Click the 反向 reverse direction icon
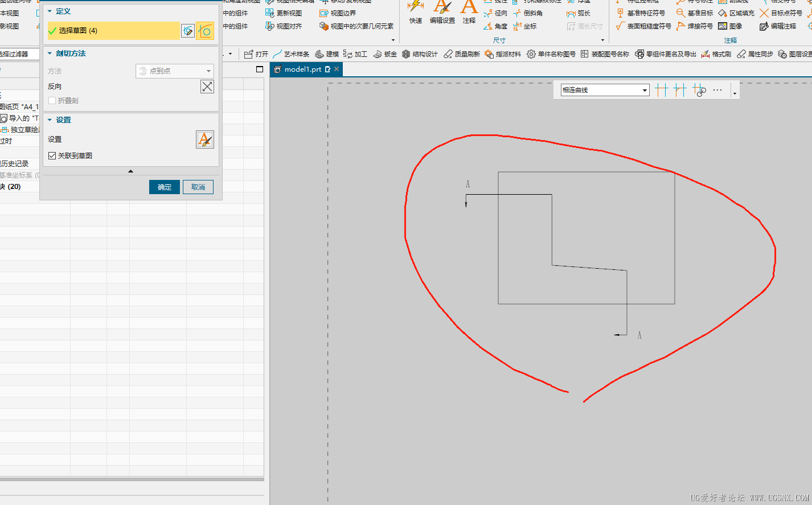This screenshot has height=505, width=812. click(207, 87)
